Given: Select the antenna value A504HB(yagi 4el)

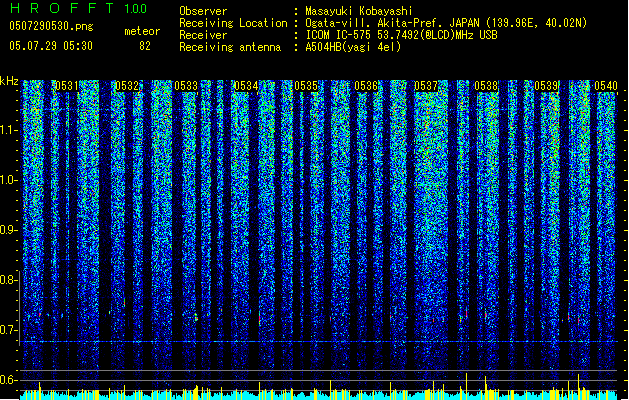Looking at the screenshot, I should pyautogui.click(x=353, y=47).
